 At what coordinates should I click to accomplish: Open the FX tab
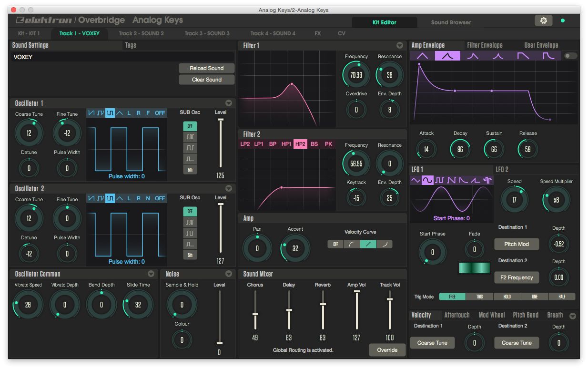(x=318, y=33)
